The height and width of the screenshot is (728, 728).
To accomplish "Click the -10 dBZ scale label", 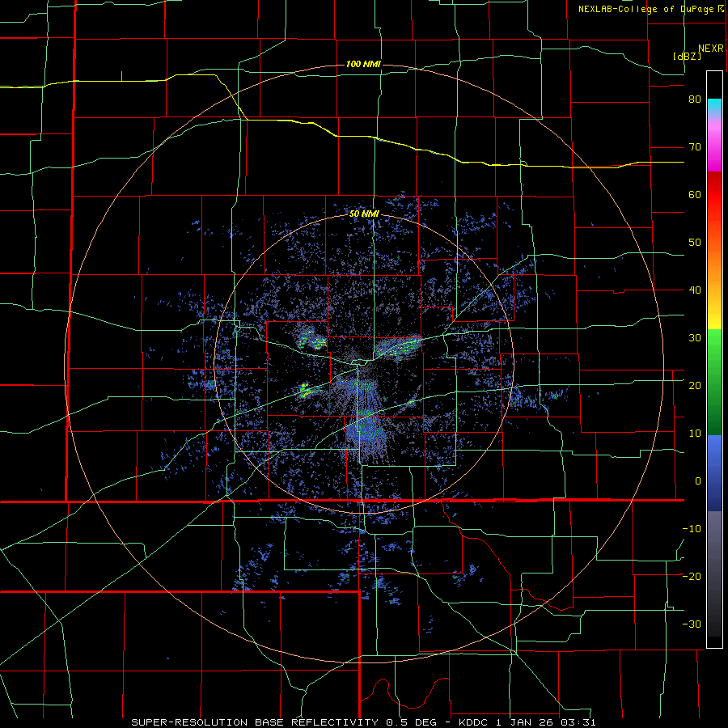I will tap(692, 529).
